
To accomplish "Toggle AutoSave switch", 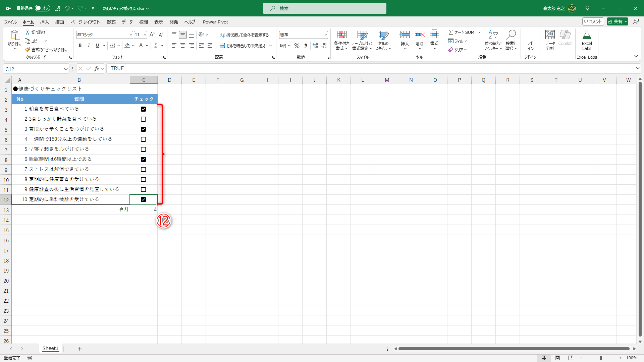I will (x=43, y=8).
